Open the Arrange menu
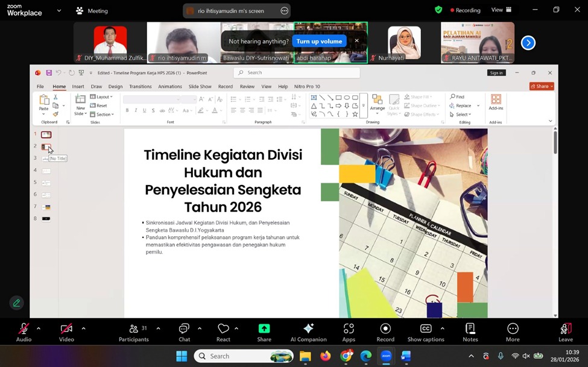The width and height of the screenshot is (588, 367). 378,104
